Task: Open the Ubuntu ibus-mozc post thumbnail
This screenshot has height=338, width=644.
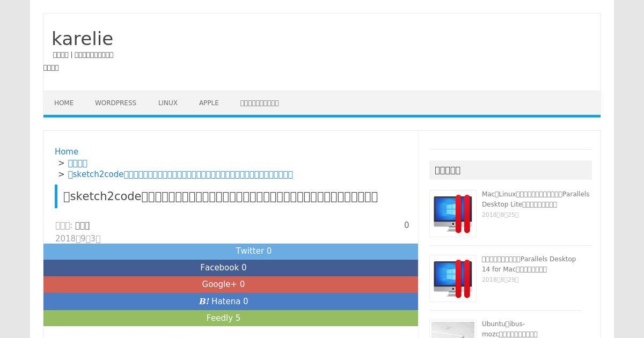Action: 453,329
